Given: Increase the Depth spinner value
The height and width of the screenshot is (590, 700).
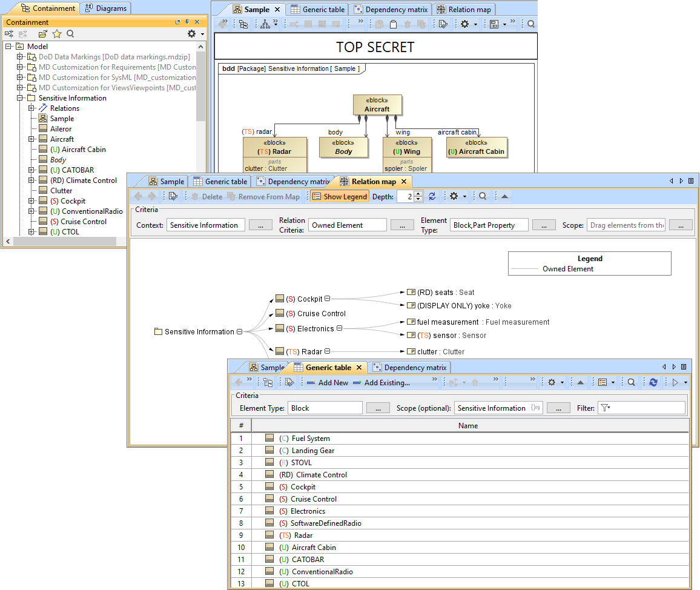Looking at the screenshot, I should click(x=418, y=193).
